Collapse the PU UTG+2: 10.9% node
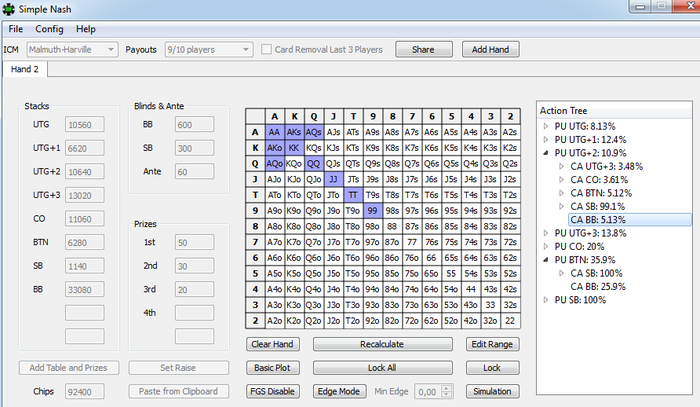The image size is (700, 407). click(546, 153)
